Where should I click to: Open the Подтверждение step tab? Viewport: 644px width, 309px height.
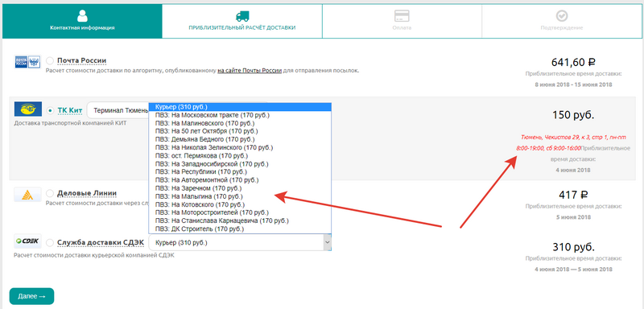point(561,22)
